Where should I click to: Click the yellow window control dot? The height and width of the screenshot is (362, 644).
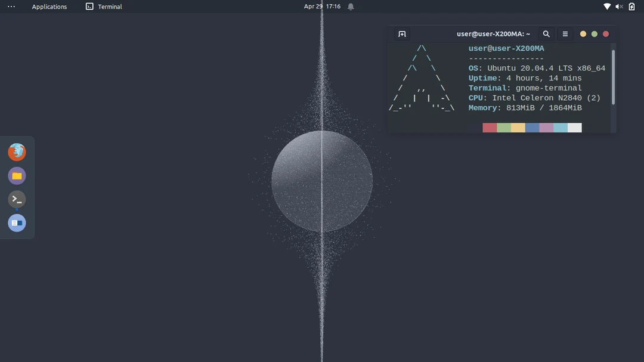(583, 33)
